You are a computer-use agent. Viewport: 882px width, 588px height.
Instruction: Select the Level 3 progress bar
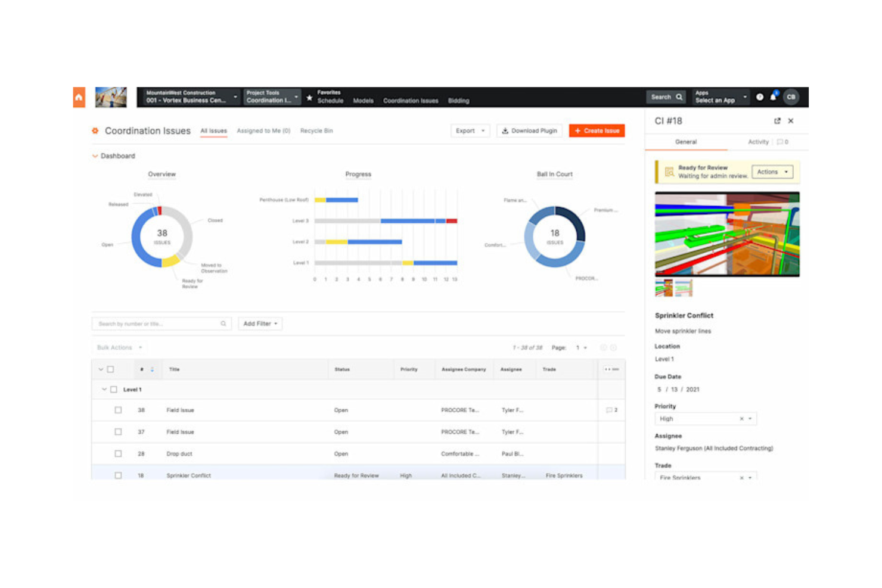(386, 221)
